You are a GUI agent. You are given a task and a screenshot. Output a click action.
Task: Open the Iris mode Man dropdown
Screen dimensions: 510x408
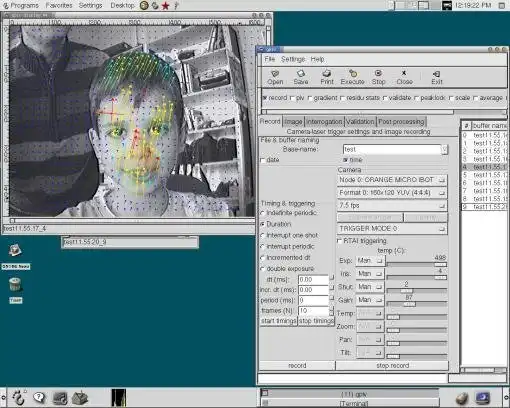coord(370,274)
